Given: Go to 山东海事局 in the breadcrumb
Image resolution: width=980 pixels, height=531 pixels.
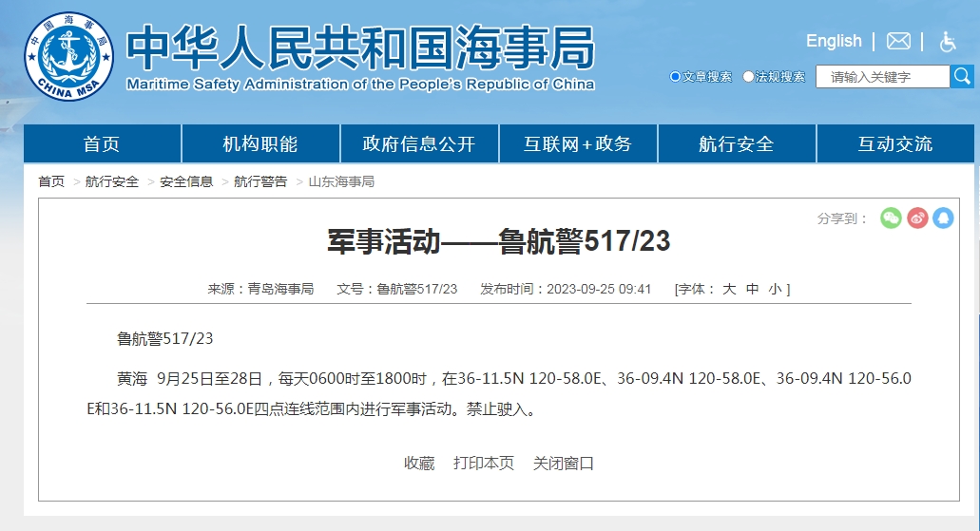Looking at the screenshot, I should (341, 181).
